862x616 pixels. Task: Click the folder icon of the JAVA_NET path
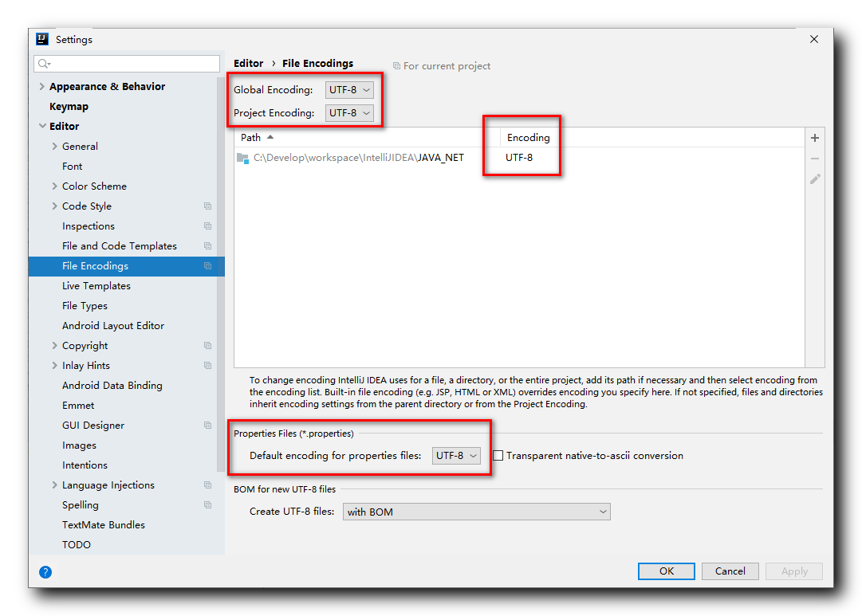click(x=242, y=159)
